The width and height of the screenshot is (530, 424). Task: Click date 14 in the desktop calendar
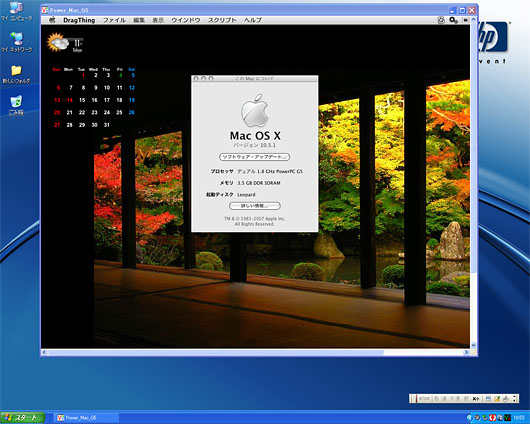coord(70,100)
